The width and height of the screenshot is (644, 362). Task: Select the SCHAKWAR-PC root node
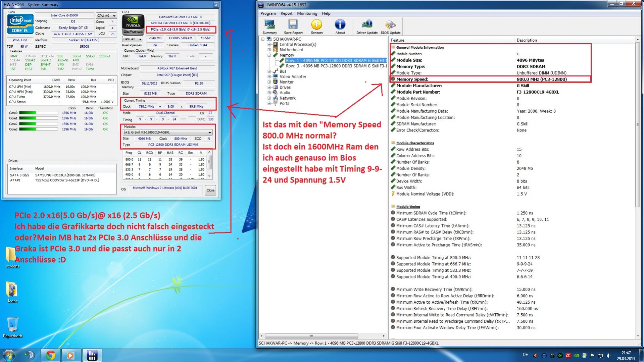287,39
